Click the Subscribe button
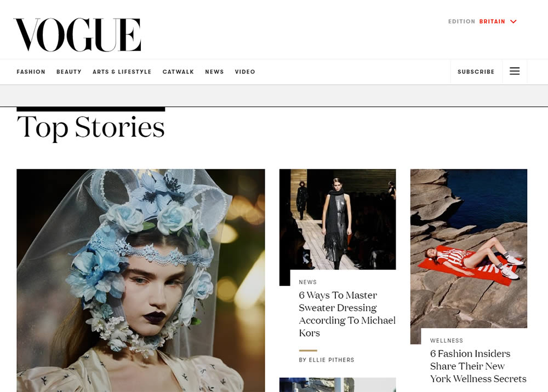 pos(476,72)
